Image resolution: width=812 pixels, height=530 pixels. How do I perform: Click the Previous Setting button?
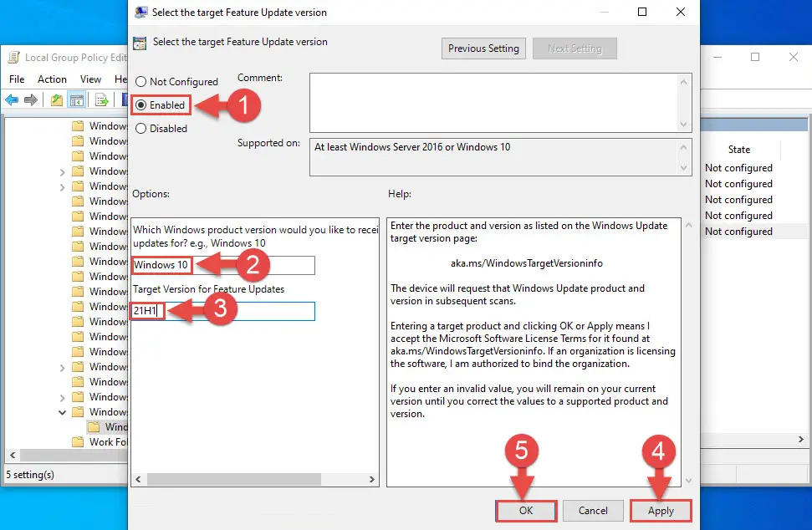click(483, 48)
